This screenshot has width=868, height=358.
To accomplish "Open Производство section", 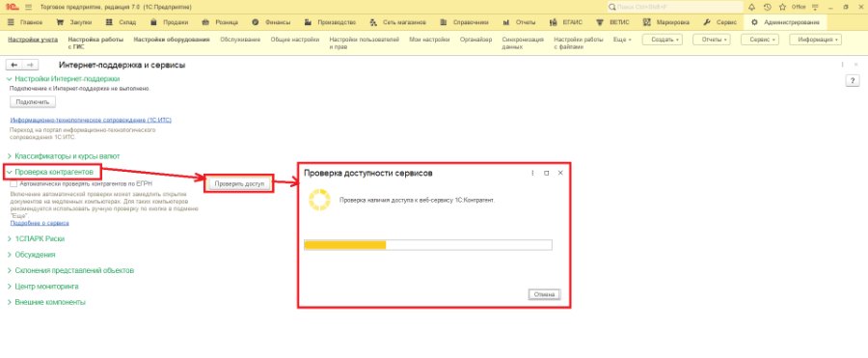I will click(x=331, y=23).
